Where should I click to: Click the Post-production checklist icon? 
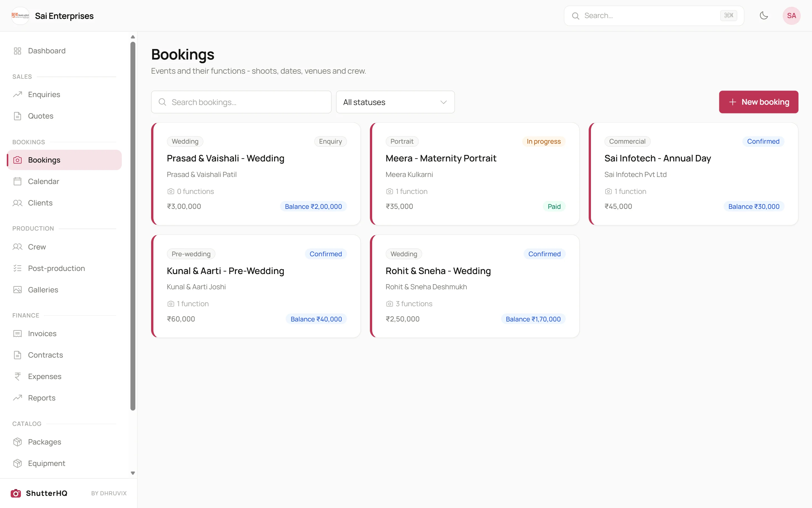point(17,268)
